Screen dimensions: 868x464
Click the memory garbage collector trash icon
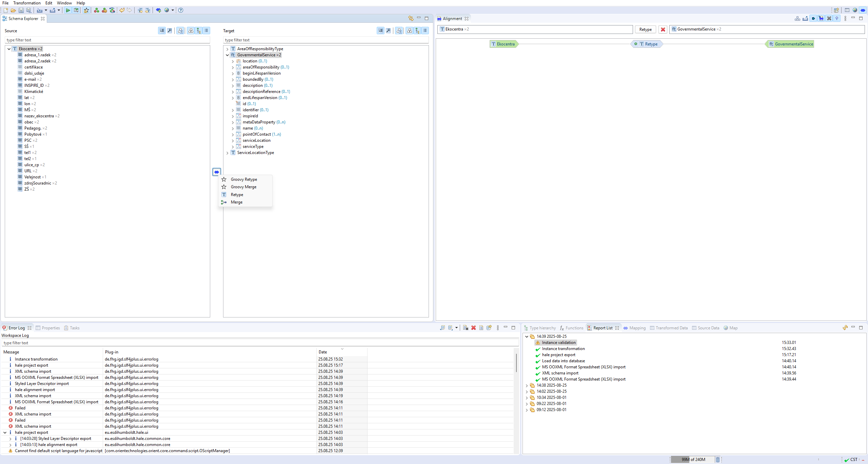point(717,460)
